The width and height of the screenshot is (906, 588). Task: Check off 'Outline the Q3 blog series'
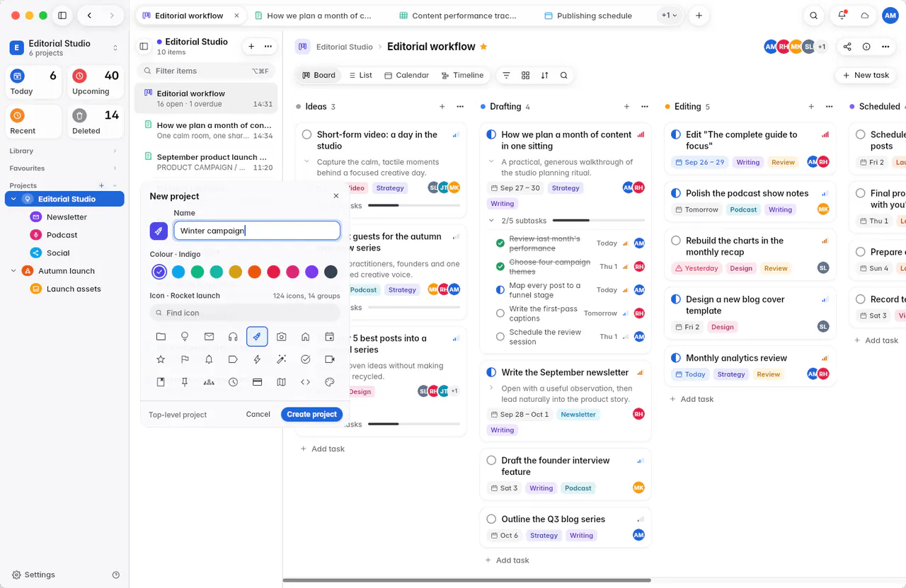(491, 519)
